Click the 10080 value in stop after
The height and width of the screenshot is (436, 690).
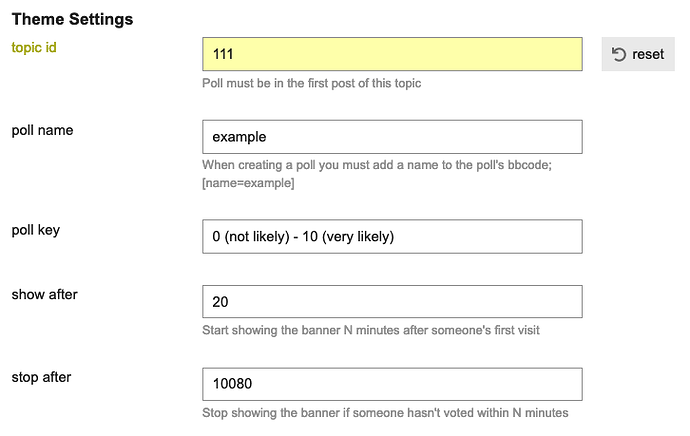232,384
